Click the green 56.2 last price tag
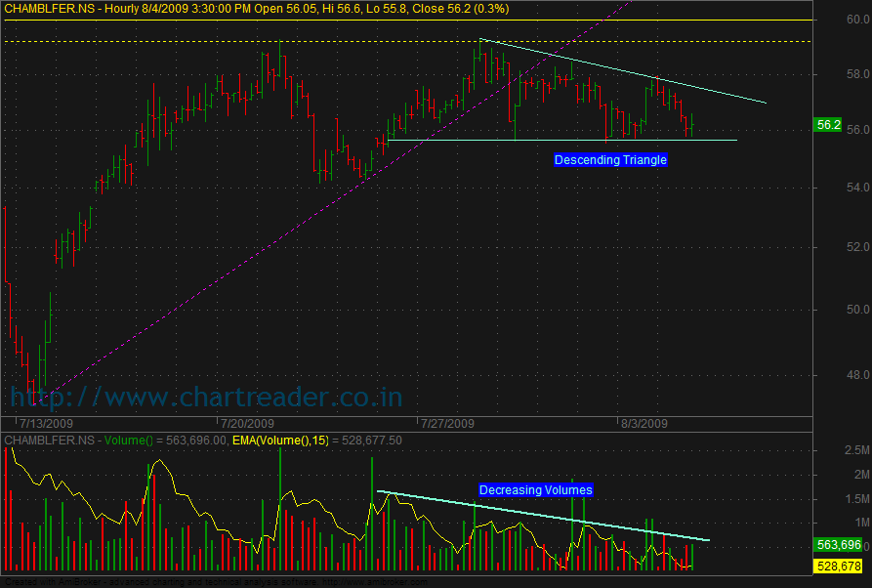 (829, 125)
